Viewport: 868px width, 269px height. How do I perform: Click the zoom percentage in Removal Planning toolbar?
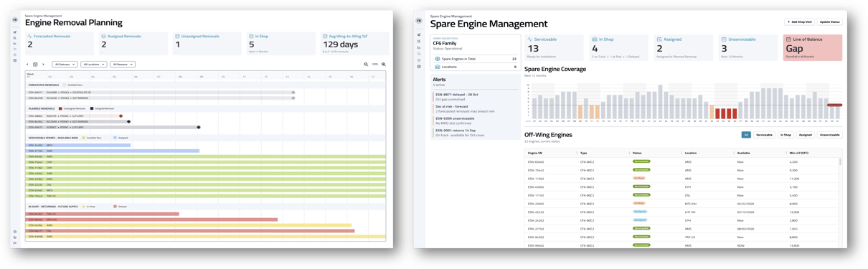pos(375,65)
